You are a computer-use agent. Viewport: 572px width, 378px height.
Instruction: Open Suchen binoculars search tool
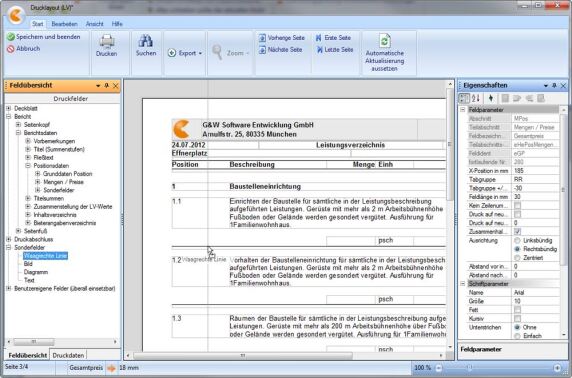click(x=146, y=41)
